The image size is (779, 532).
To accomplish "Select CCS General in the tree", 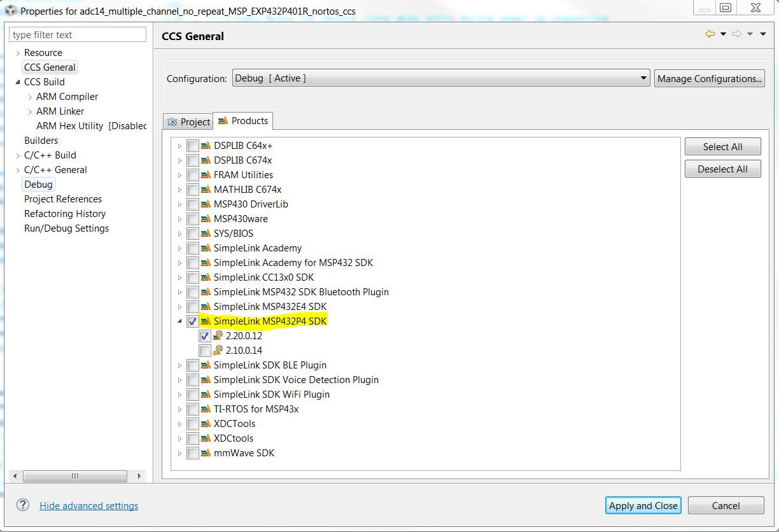I will [50, 67].
